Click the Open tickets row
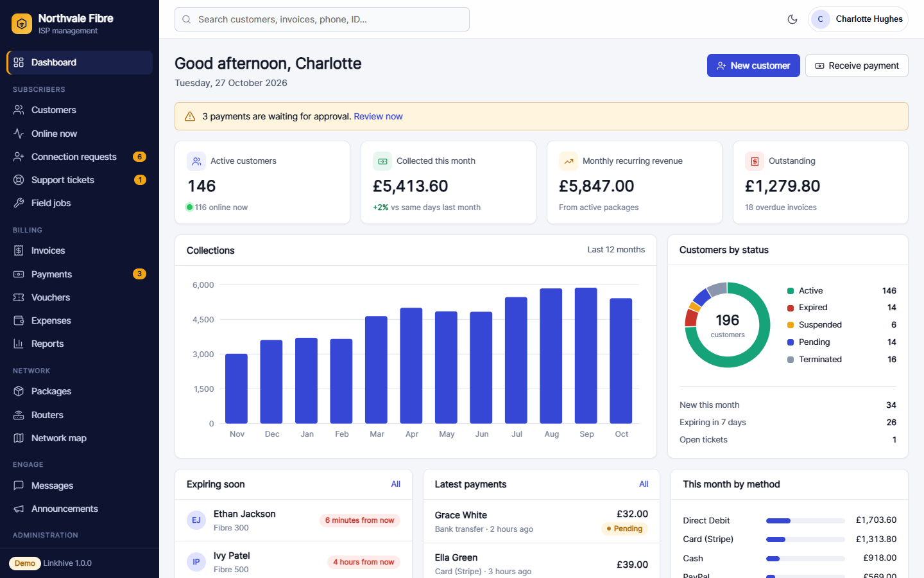The height and width of the screenshot is (578, 924). pyautogui.click(x=788, y=440)
